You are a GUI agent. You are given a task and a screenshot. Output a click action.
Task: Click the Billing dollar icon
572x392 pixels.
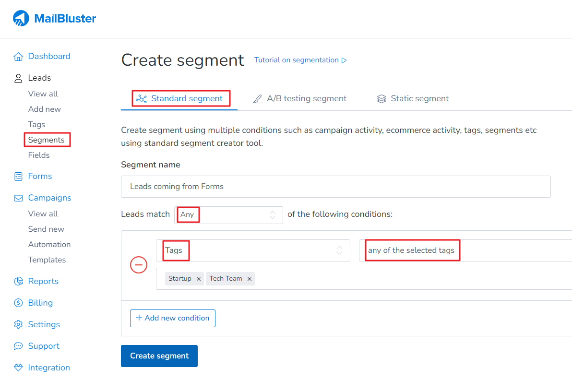coord(18,303)
